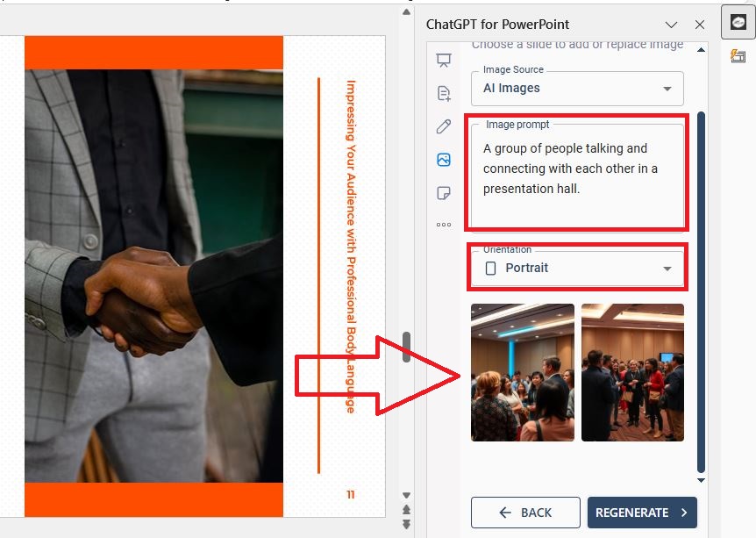Select the add slide document icon

tap(444, 93)
